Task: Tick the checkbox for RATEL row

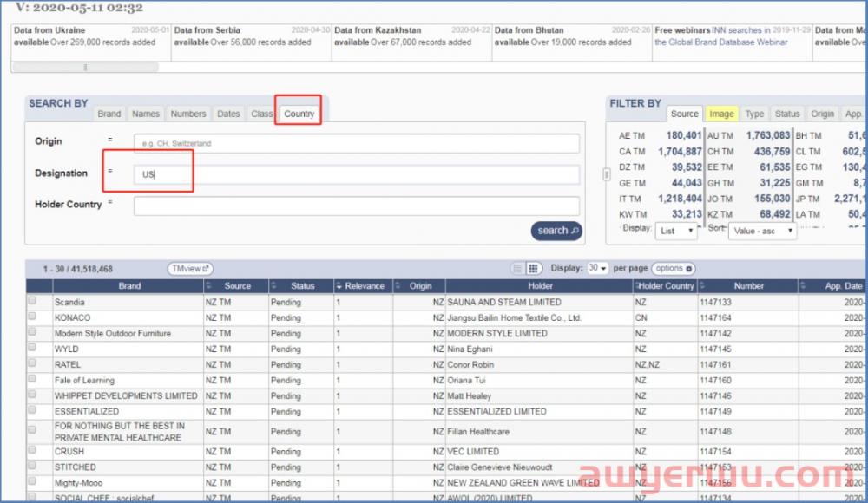Action: click(x=32, y=363)
